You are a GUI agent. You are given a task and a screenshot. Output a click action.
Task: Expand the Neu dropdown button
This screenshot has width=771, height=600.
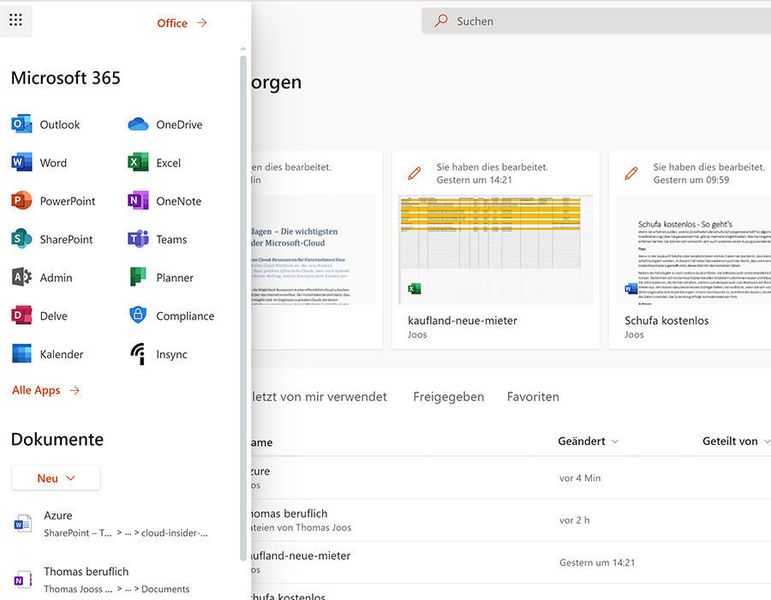click(56, 478)
